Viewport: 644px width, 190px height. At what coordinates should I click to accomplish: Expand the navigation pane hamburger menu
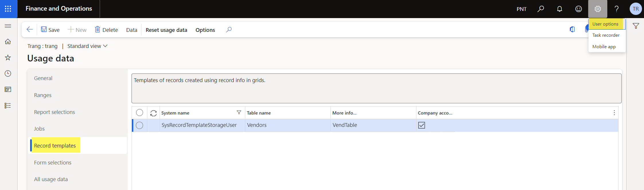(8, 26)
